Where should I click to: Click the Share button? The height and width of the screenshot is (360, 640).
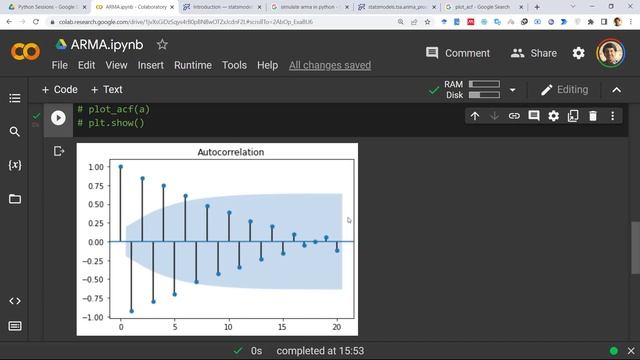[x=533, y=53]
